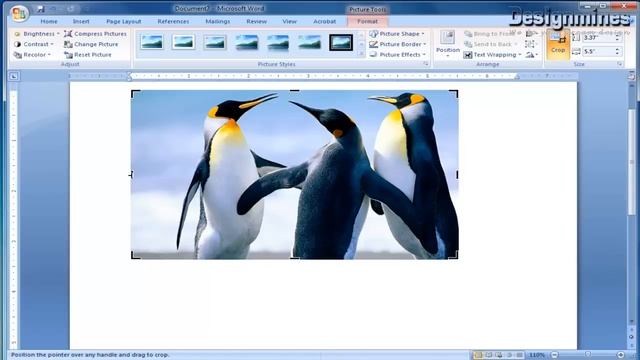Open Picture Styles dialog launcher

(x=426, y=64)
